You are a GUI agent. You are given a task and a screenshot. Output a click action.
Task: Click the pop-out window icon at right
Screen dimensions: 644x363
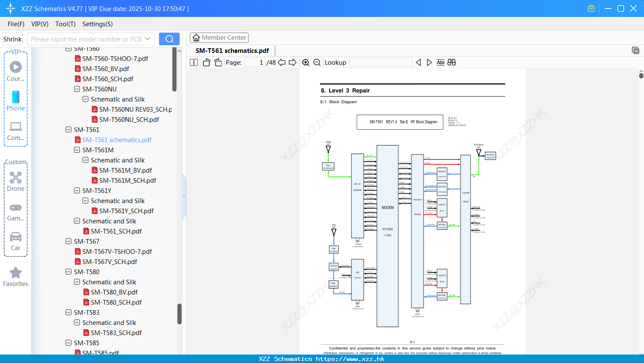635,50
